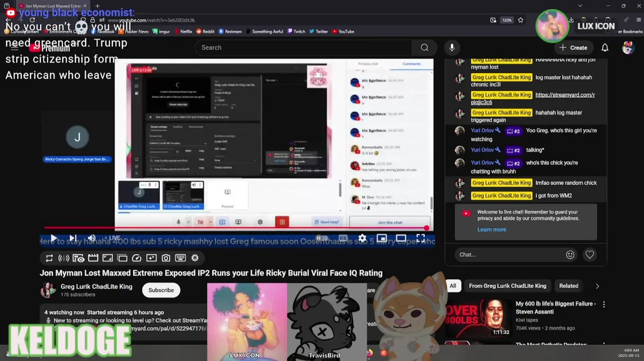Screen dimensions: 644x361
Task: Open miniplayer mode
Action: click(x=381, y=238)
